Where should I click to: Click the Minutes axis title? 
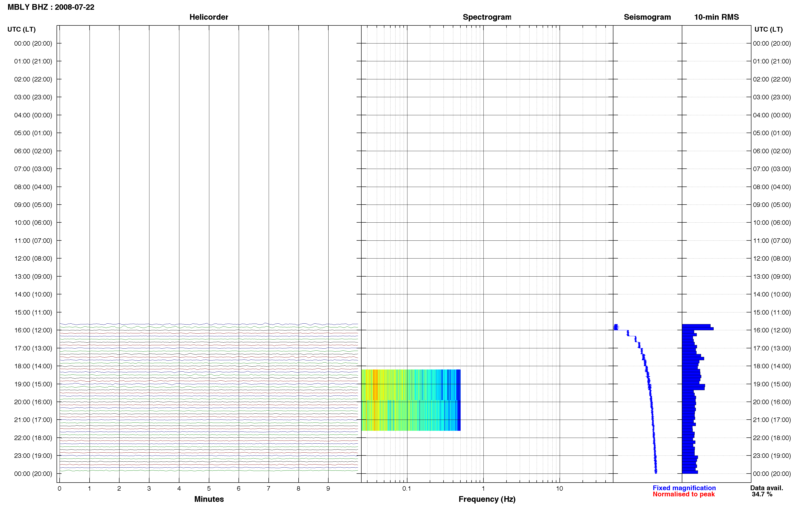tap(209, 499)
